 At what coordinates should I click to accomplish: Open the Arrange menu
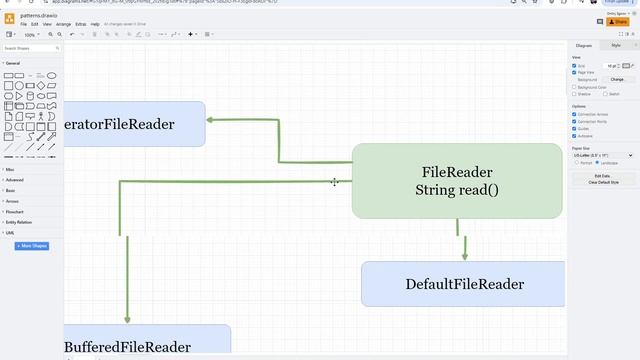tap(63, 24)
